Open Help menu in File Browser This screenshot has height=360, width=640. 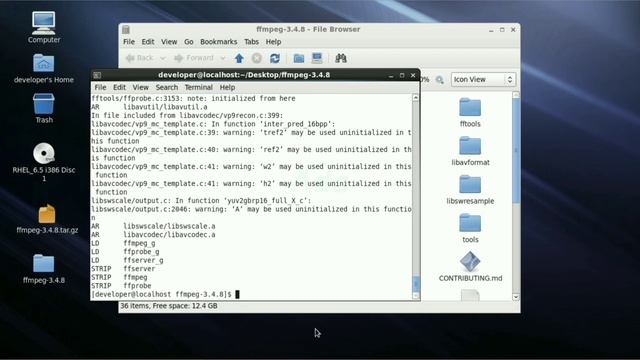click(x=273, y=42)
